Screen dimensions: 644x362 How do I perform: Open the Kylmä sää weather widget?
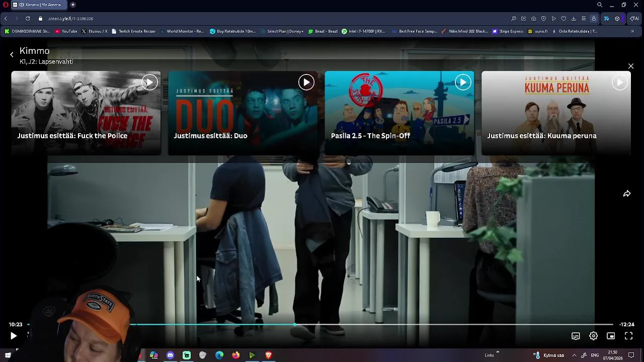tap(549, 355)
